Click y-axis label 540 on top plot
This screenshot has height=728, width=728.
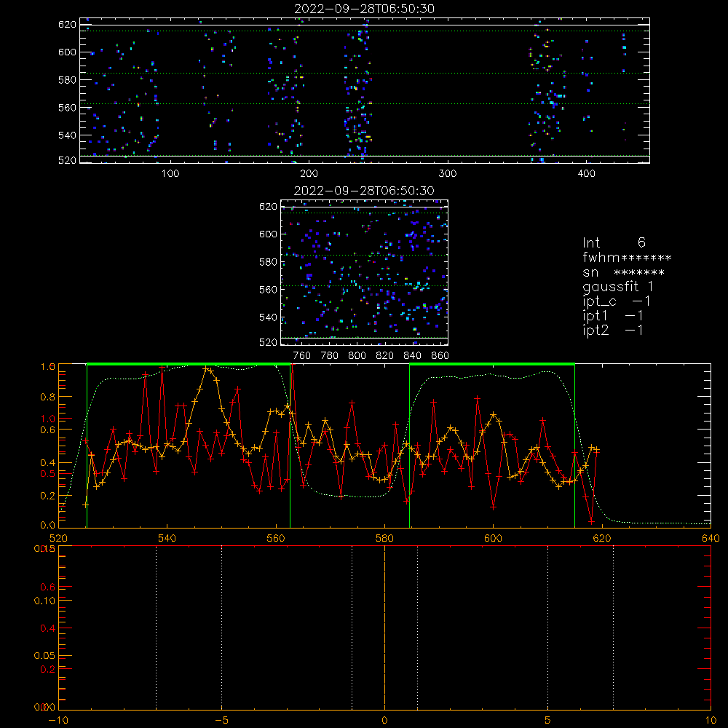pos(67,135)
